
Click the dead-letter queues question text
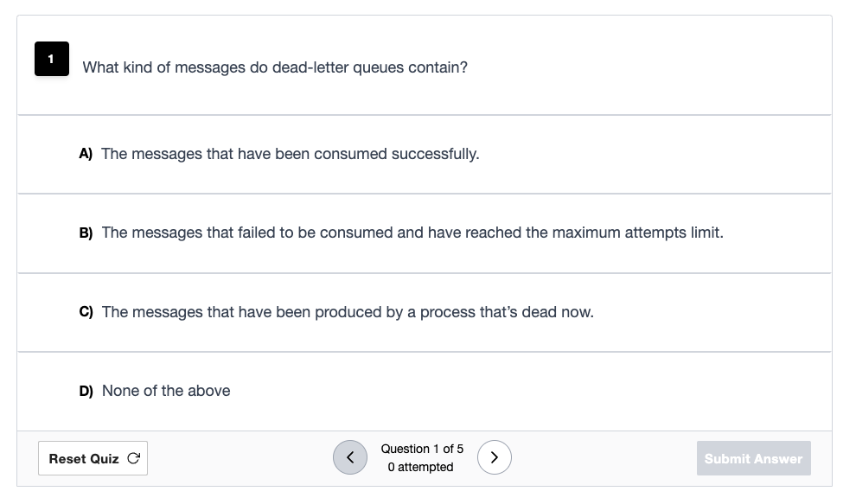point(275,67)
